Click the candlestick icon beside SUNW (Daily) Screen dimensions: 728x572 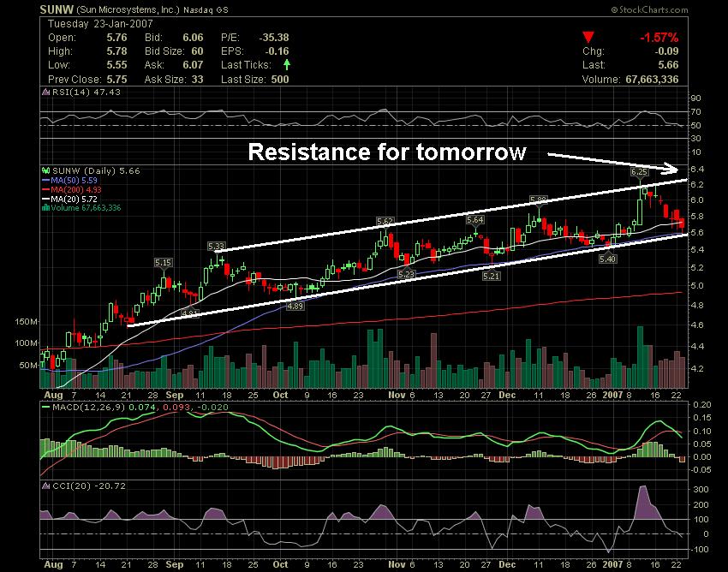(x=45, y=171)
